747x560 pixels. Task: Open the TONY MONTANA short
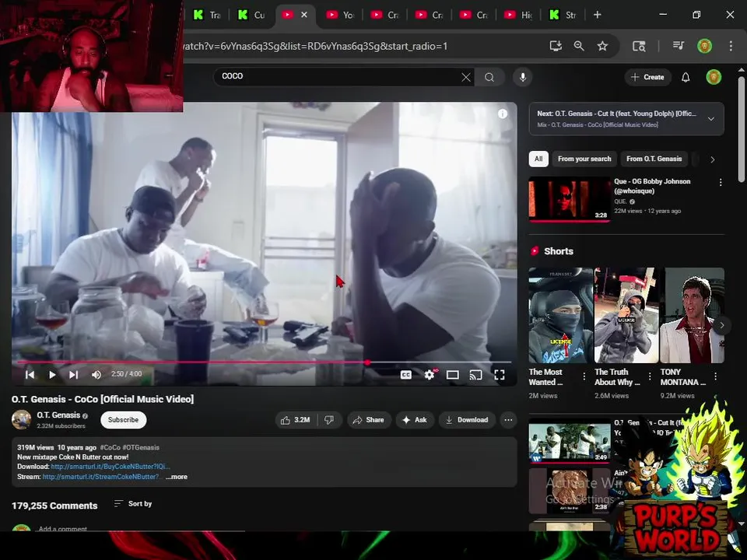coord(693,315)
